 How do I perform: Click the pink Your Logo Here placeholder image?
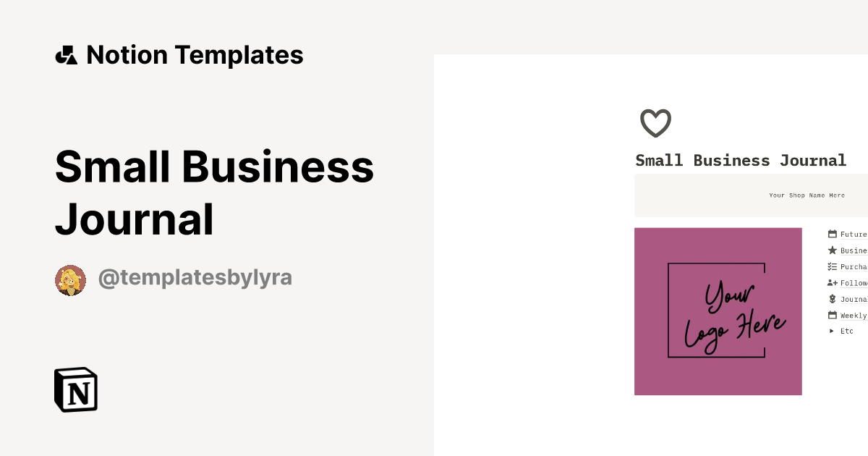pyautogui.click(x=718, y=311)
